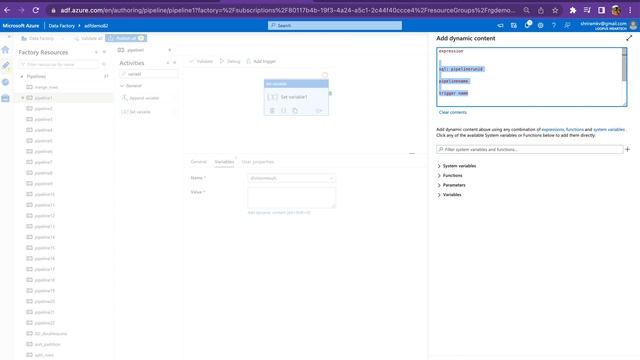Click add output arrow icon on Set variable1
Screen dimensions: 640x360
[319, 111]
